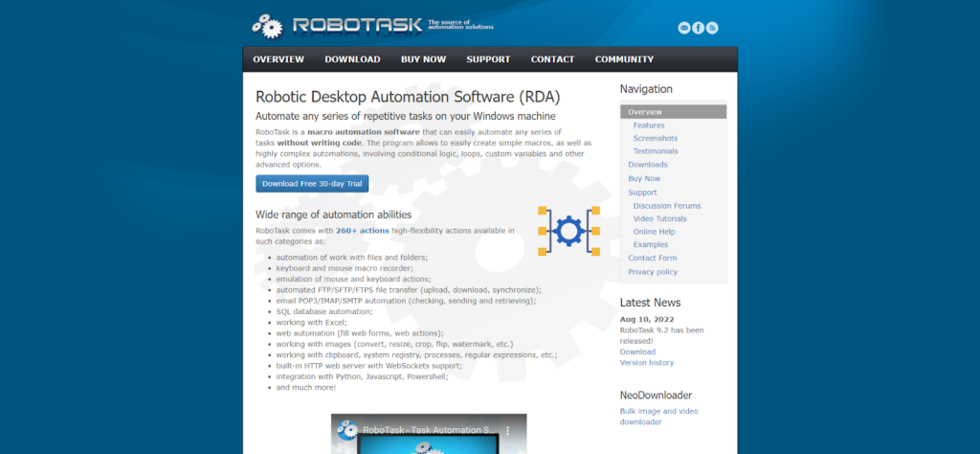Click the RoboTask channel avatar on video
Image resolution: width=980 pixels, height=454 pixels.
[x=346, y=432]
